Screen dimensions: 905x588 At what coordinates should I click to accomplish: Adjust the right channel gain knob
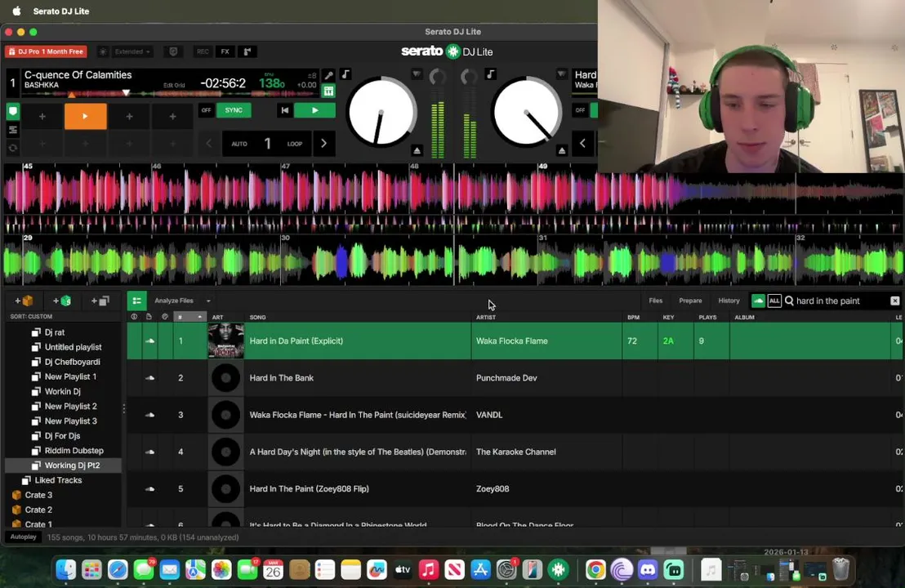coord(469,76)
